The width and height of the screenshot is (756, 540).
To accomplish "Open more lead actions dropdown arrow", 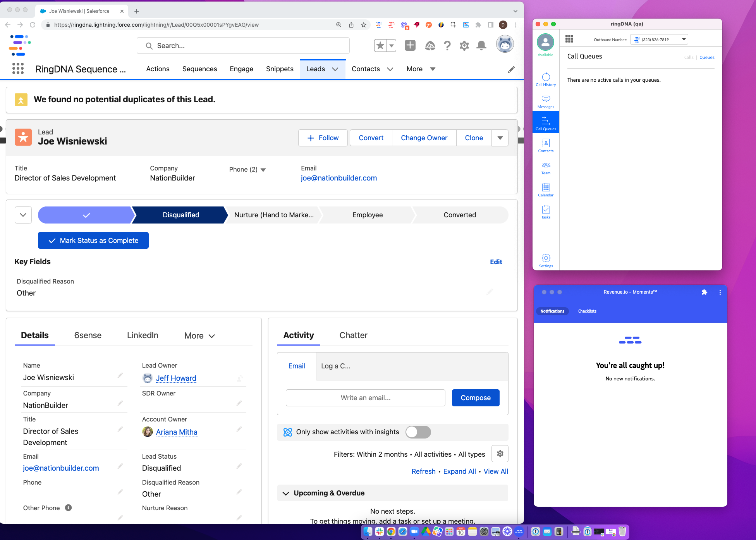I will [x=500, y=138].
